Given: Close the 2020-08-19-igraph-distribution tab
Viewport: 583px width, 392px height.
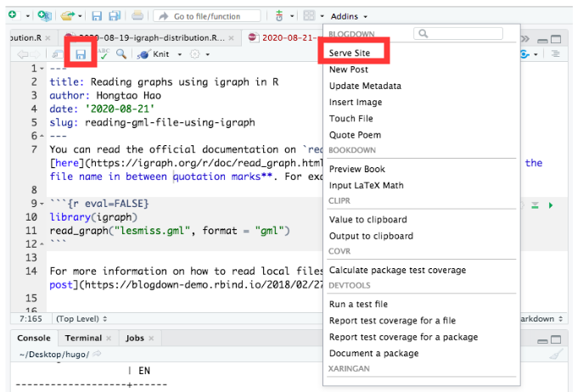Looking at the screenshot, I should click(x=232, y=38).
